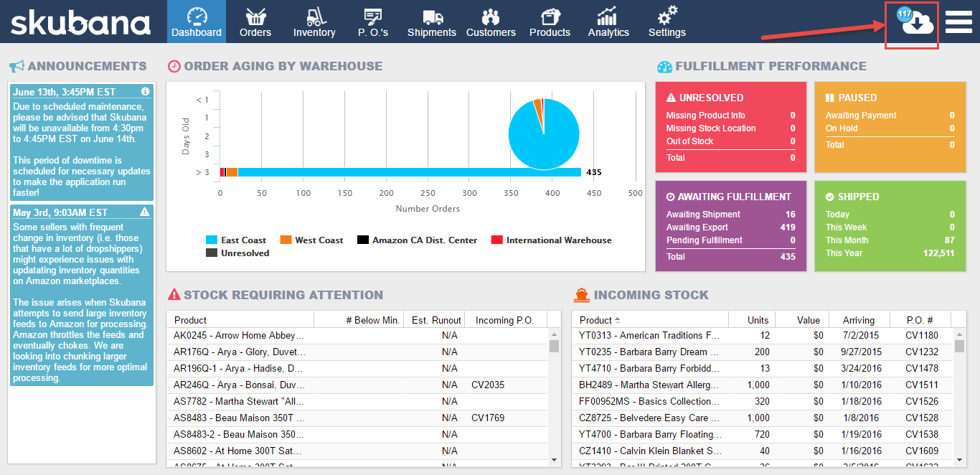980x475 pixels.
Task: Click Fulfillment Performance gauge icon
Action: [664, 67]
